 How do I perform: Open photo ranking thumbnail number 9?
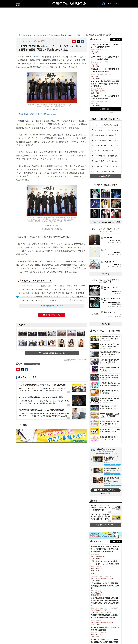116,214
